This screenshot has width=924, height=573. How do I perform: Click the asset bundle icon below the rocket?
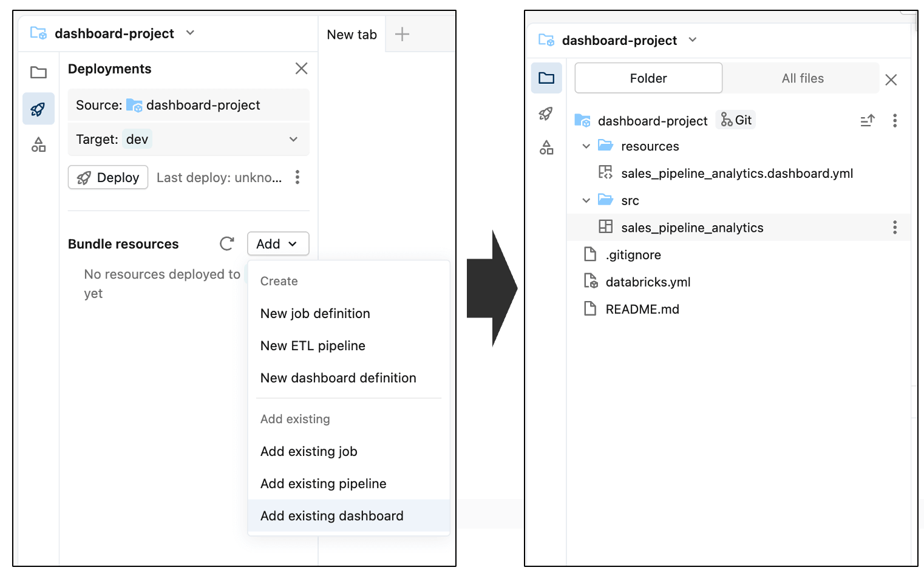(38, 144)
